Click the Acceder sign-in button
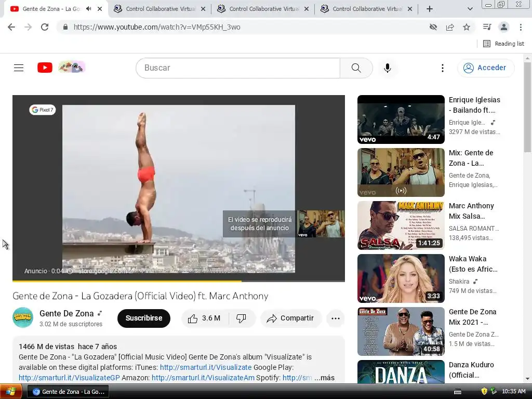 point(486,68)
